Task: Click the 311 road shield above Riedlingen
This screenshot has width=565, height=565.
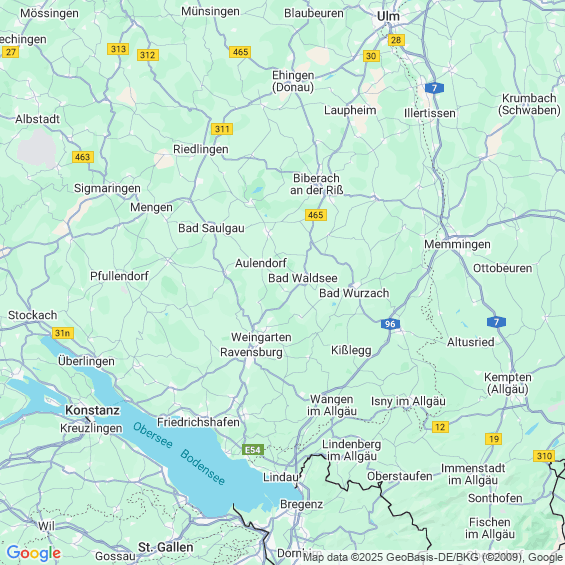Action: (222, 129)
